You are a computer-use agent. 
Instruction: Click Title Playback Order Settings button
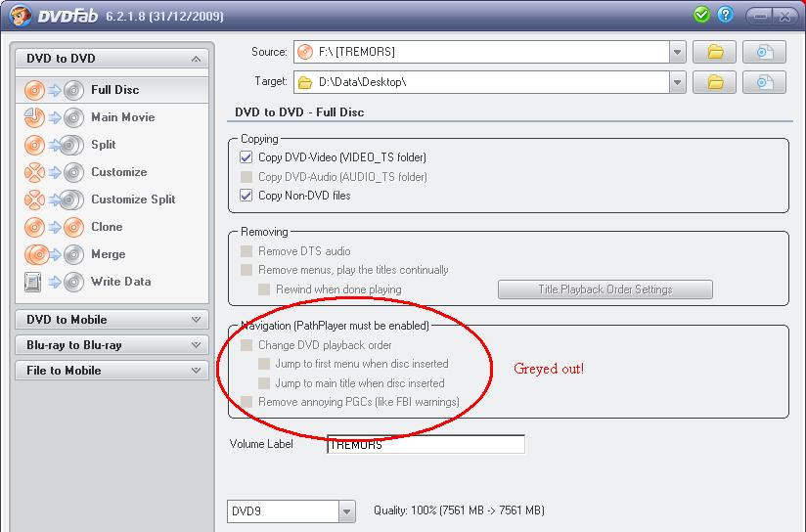605,289
